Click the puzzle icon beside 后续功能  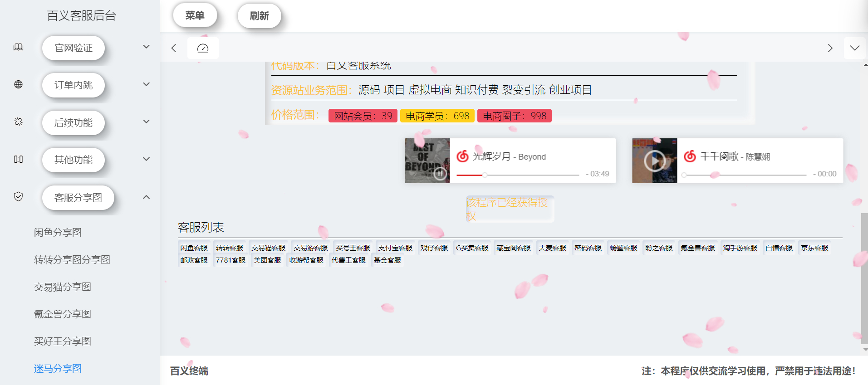click(18, 122)
